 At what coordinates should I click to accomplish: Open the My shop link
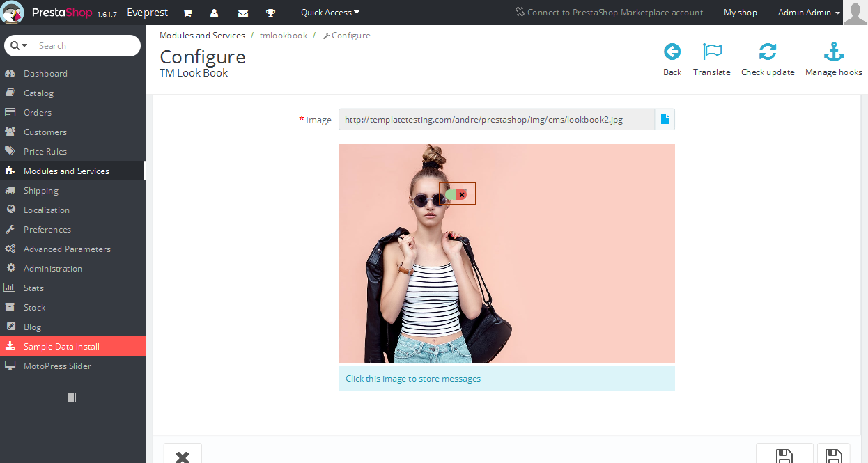[741, 13]
